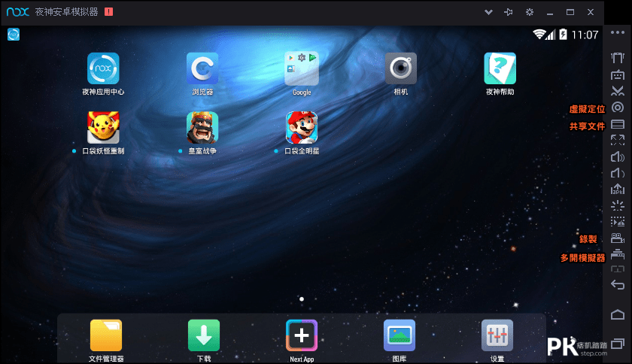This screenshot has height=364, width=632.
Task: Open the shared files tool in sidebar
Action: tap(618, 124)
